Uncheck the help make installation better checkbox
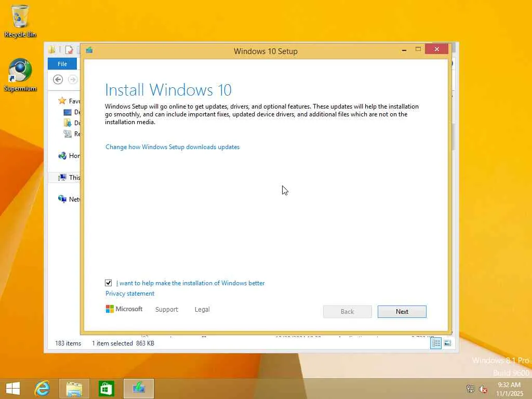The image size is (532, 399). click(x=108, y=283)
